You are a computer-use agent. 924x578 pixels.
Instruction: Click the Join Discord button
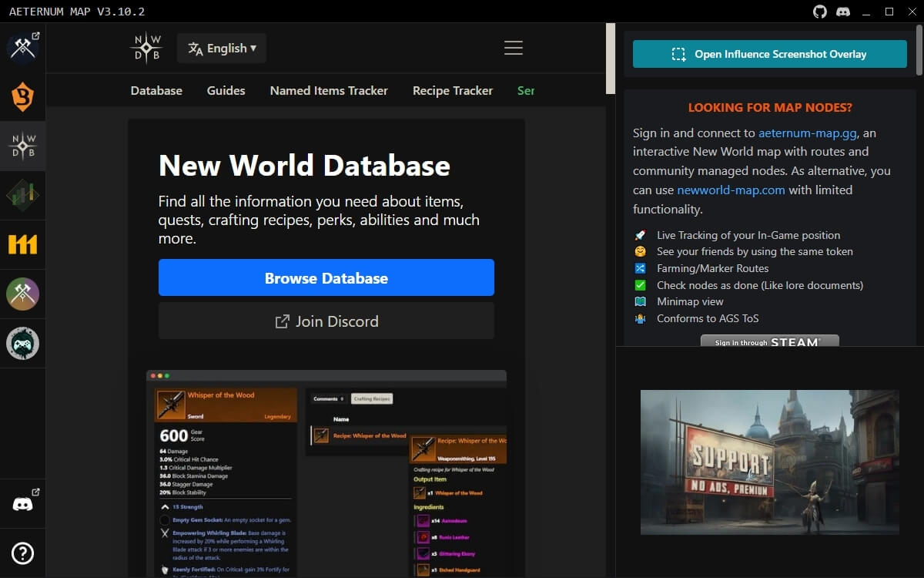326,321
